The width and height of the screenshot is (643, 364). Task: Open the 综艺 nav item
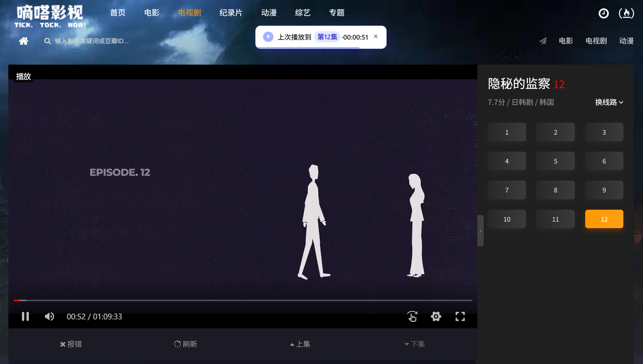pyautogui.click(x=303, y=13)
